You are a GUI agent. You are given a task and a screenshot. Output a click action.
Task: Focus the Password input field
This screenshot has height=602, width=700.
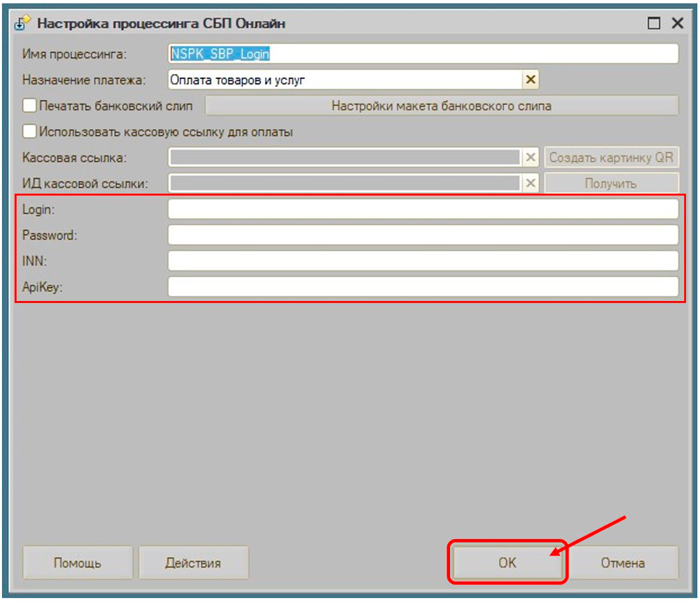point(423,235)
